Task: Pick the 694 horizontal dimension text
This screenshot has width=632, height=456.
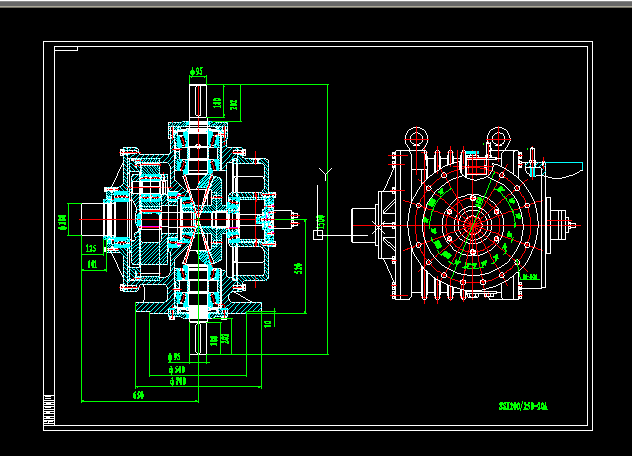Action: [x=139, y=395]
